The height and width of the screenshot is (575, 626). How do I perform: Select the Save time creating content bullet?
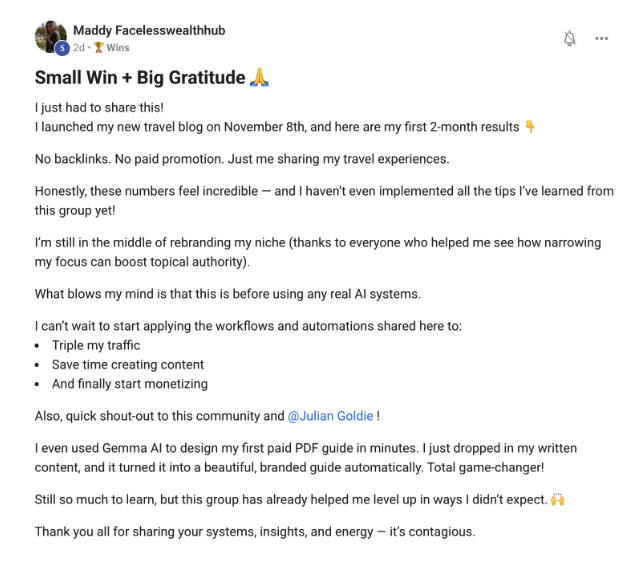[127, 365]
